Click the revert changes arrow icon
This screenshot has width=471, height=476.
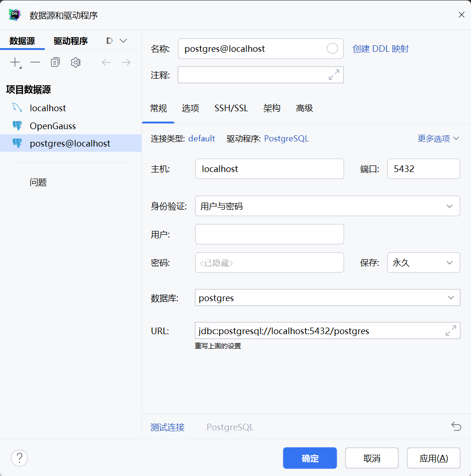tap(456, 427)
